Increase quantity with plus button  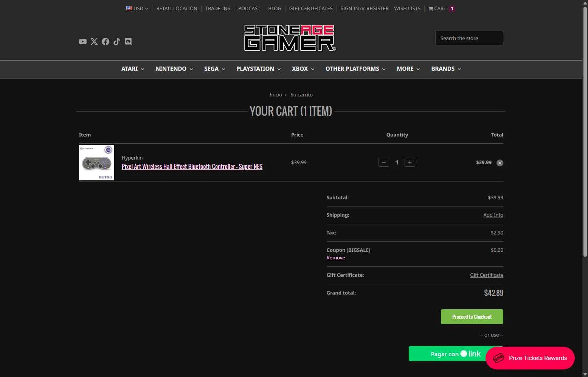tap(410, 162)
